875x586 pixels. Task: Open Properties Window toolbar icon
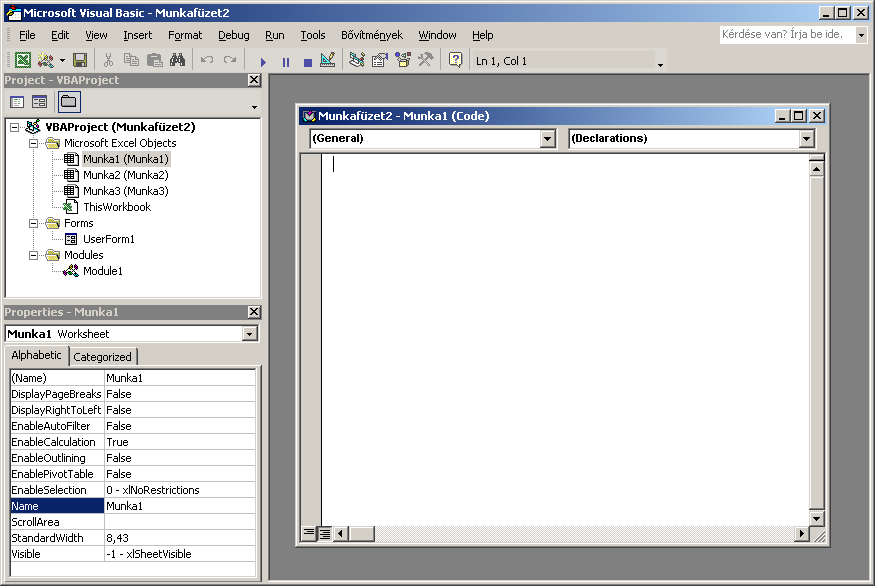(380, 60)
